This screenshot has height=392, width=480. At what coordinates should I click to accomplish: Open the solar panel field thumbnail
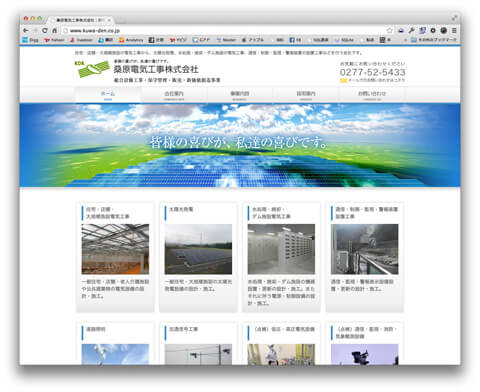(198, 249)
